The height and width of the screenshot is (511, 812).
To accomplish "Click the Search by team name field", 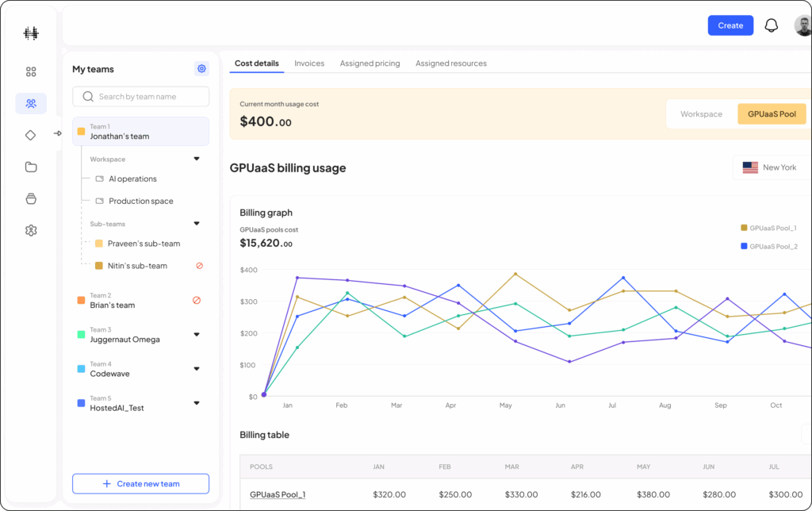I will (140, 97).
